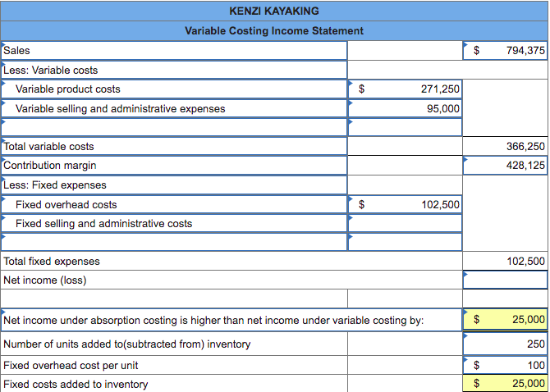Viewport: 550px width, 392px height.
Task: Open the Contribution margin dropdown cell
Action: (174, 166)
